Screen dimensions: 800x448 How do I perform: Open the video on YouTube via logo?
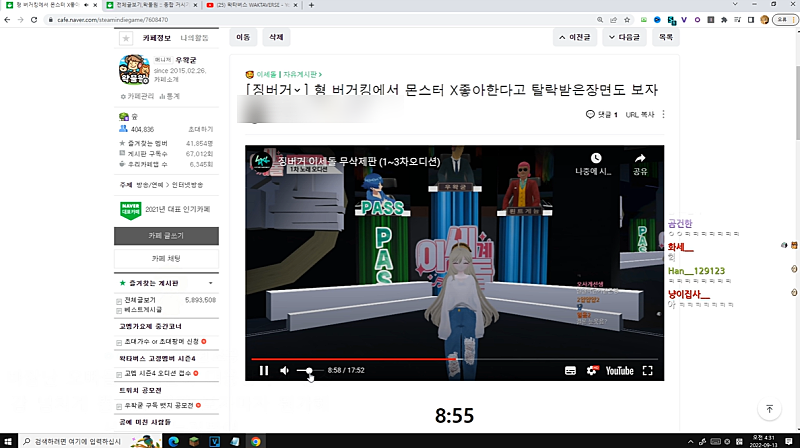[619, 370]
